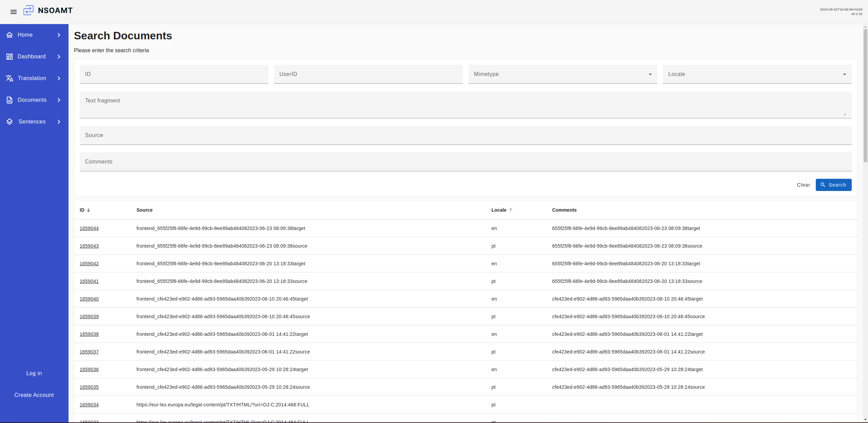Viewport: 868px width, 423px height.
Task: Click the Locale column sort arrow
Action: (511, 210)
